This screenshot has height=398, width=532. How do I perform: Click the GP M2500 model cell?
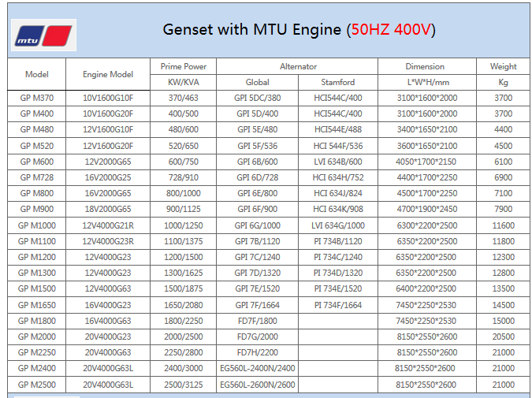click(37, 385)
